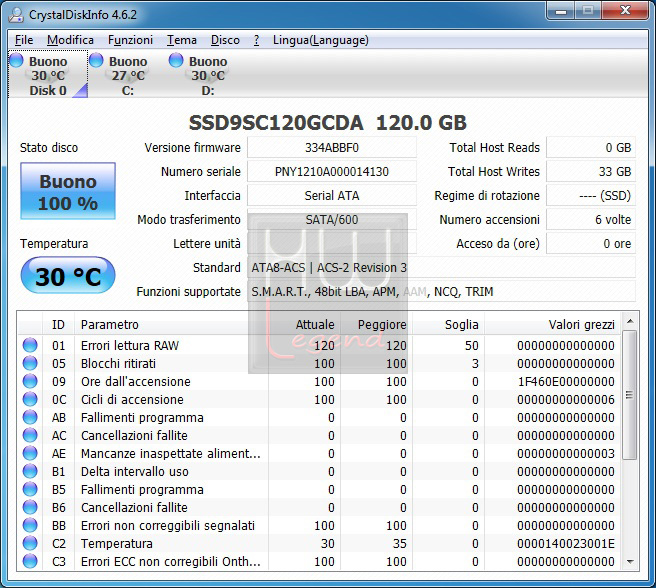
Task: Click the Total Host Writes value 33 GB
Action: click(591, 172)
